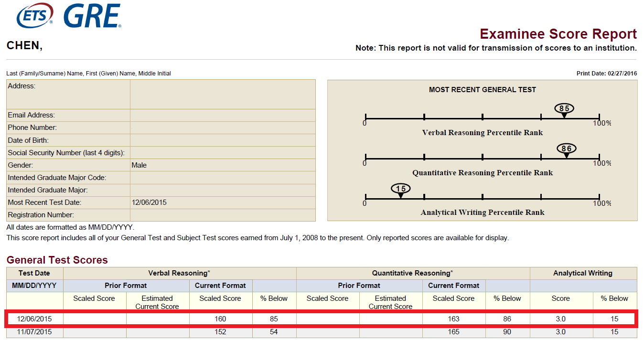644x340 pixels.
Task: Click the Examinee Score Report title
Action: (558, 34)
